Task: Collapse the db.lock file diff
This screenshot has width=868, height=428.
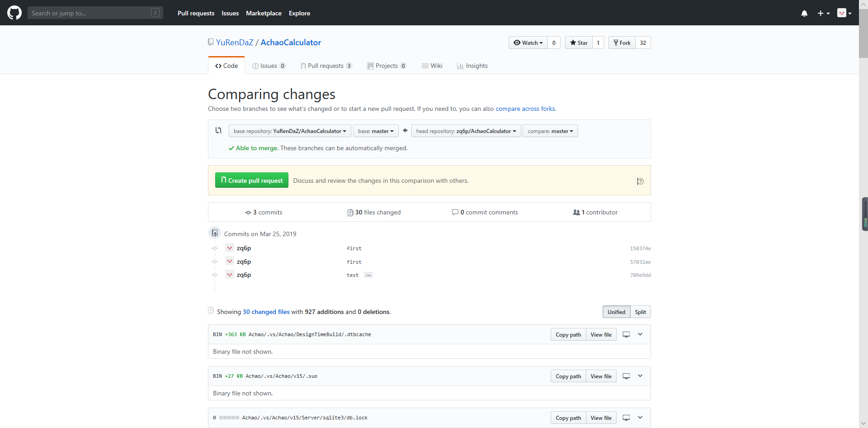Action: [640, 418]
